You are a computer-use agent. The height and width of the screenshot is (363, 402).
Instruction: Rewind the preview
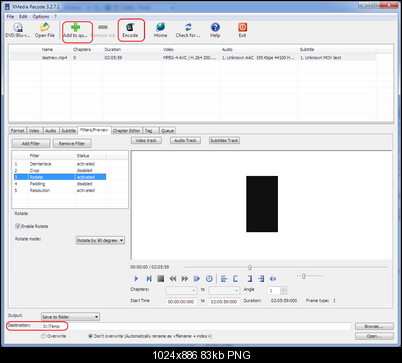(173, 279)
